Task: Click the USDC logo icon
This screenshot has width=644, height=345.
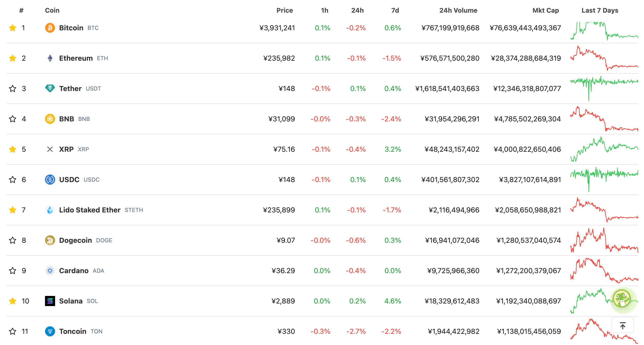Action: point(50,180)
